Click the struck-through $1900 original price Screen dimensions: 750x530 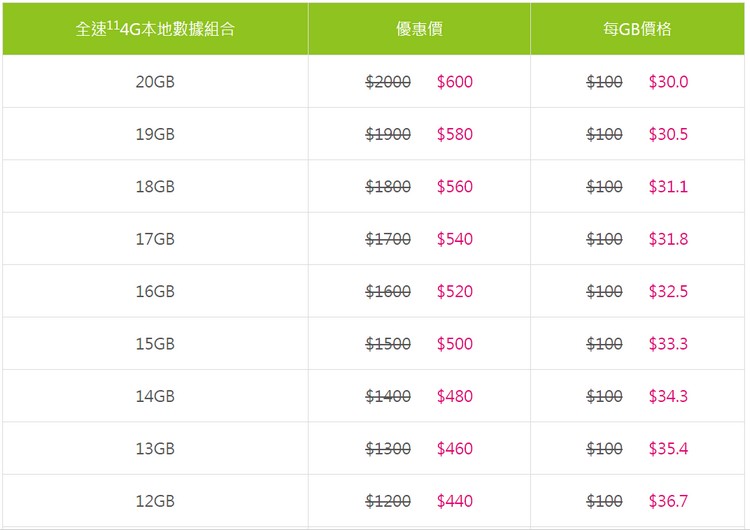tap(388, 134)
